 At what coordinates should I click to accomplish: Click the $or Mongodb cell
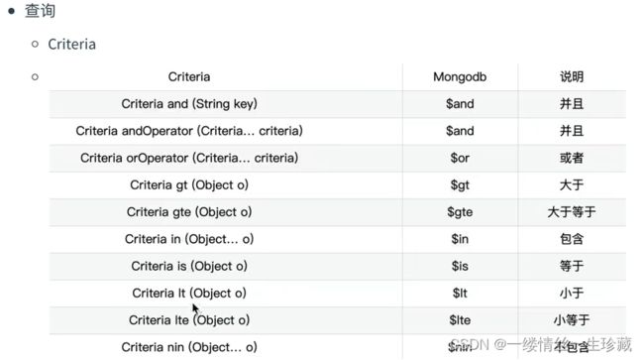(x=460, y=159)
